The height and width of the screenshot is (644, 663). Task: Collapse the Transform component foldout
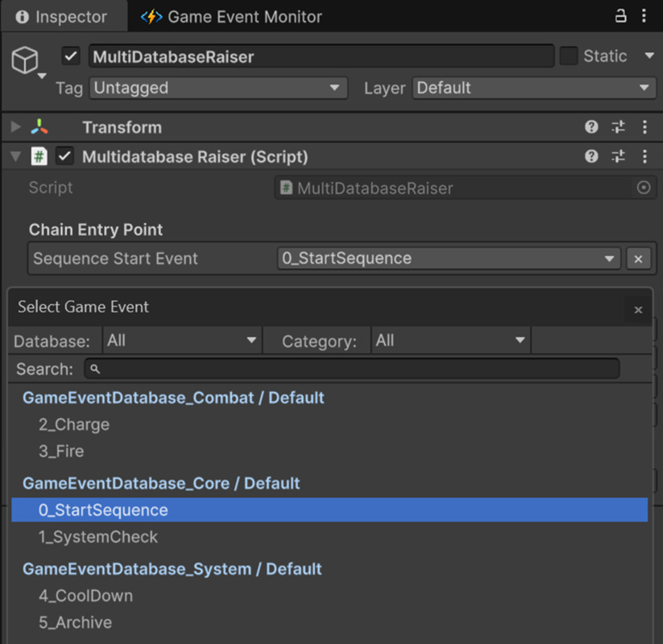pos(15,127)
